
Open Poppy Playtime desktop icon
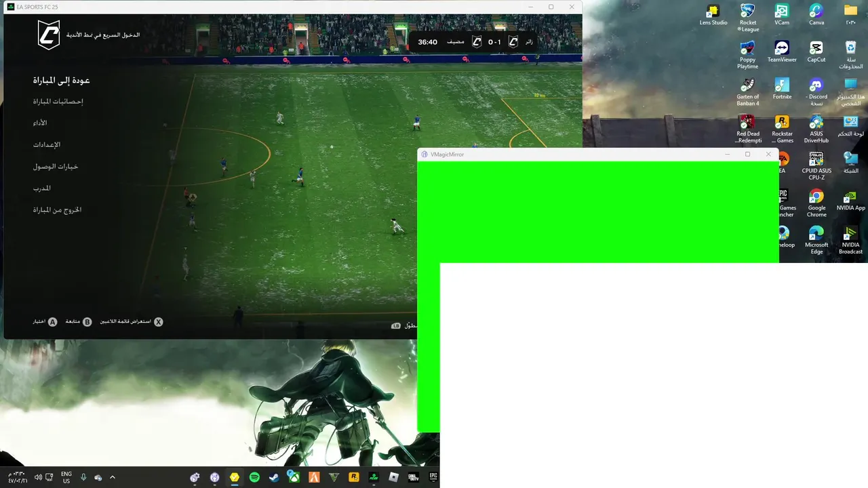pyautogui.click(x=747, y=55)
